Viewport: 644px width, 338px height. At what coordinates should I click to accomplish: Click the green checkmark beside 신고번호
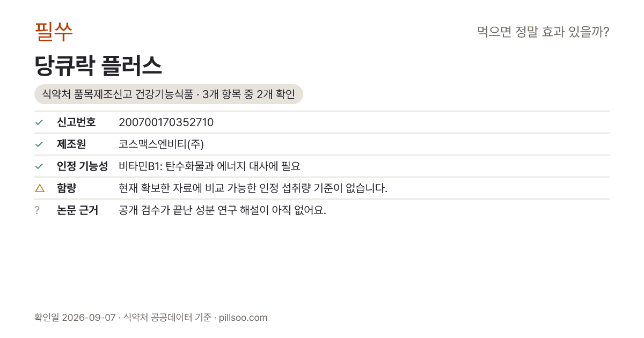coord(39,122)
